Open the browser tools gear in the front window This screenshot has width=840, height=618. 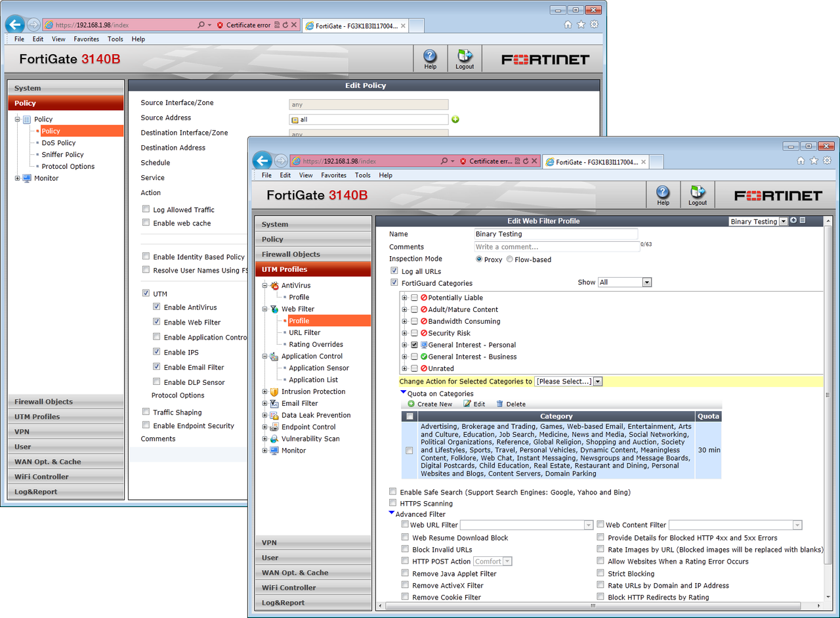827,160
